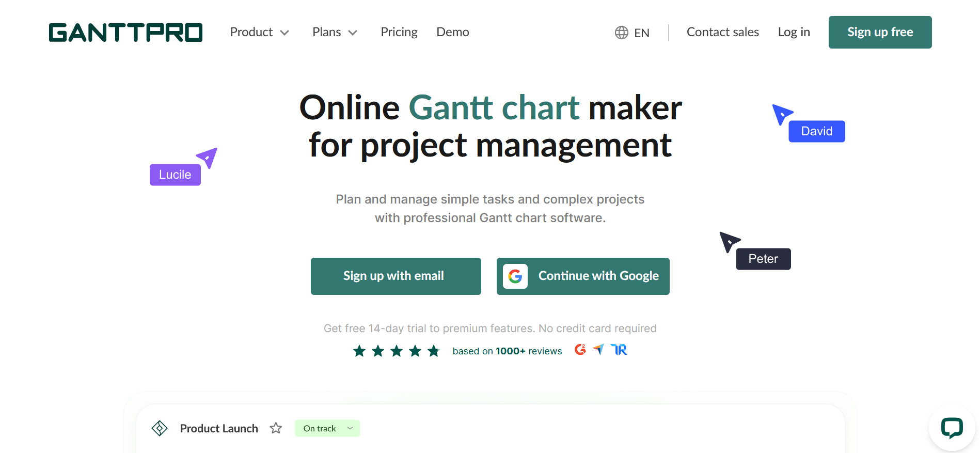The height and width of the screenshot is (453, 980).
Task: Expand the Plans dropdown chevron
Action: click(x=353, y=33)
